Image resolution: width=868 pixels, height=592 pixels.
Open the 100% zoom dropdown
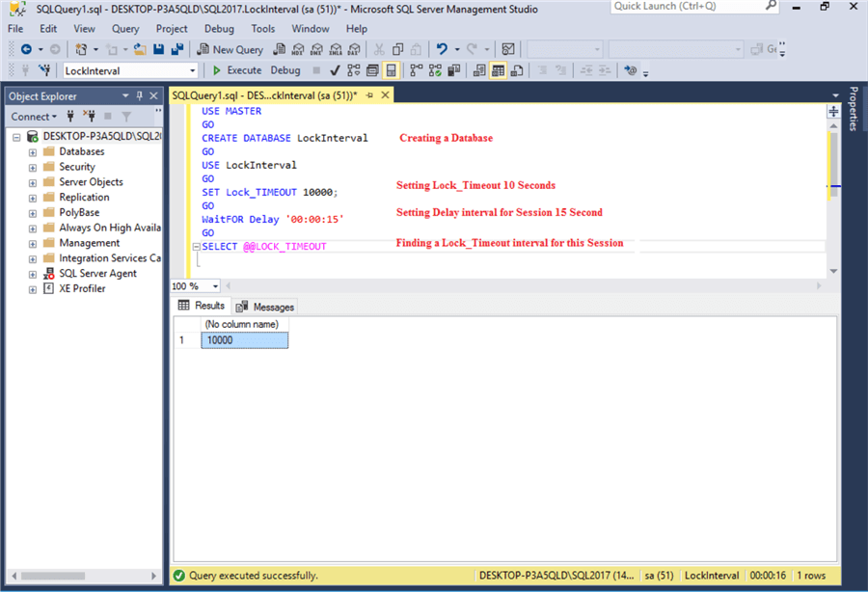[214, 285]
